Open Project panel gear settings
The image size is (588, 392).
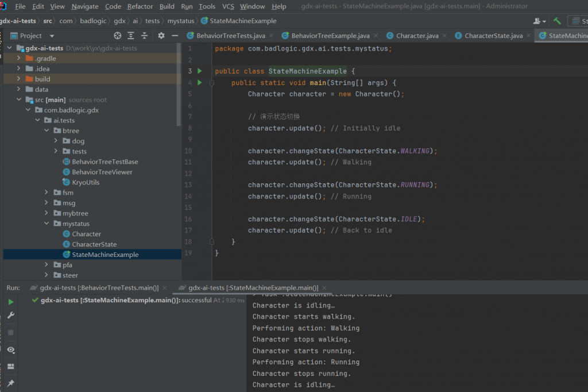(161, 36)
